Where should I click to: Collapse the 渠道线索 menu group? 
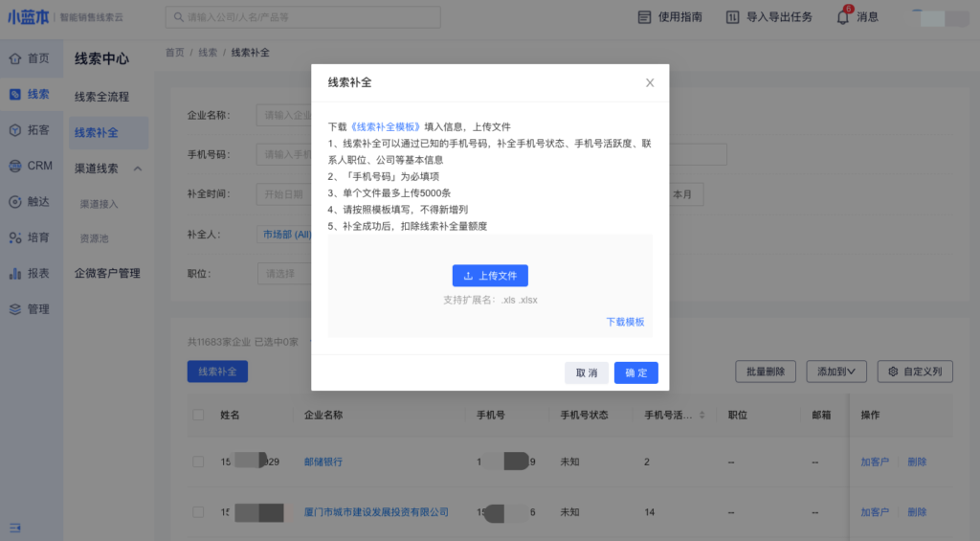(137, 169)
